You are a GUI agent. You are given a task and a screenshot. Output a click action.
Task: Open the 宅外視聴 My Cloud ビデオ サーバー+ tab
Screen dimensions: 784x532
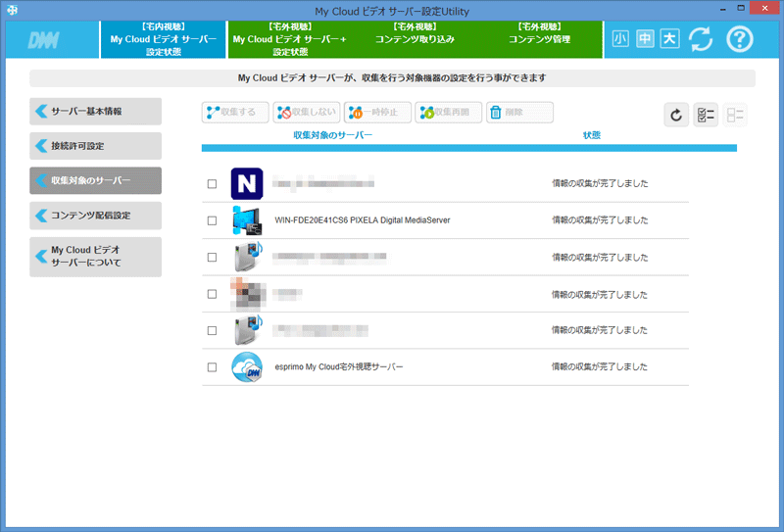coord(290,39)
